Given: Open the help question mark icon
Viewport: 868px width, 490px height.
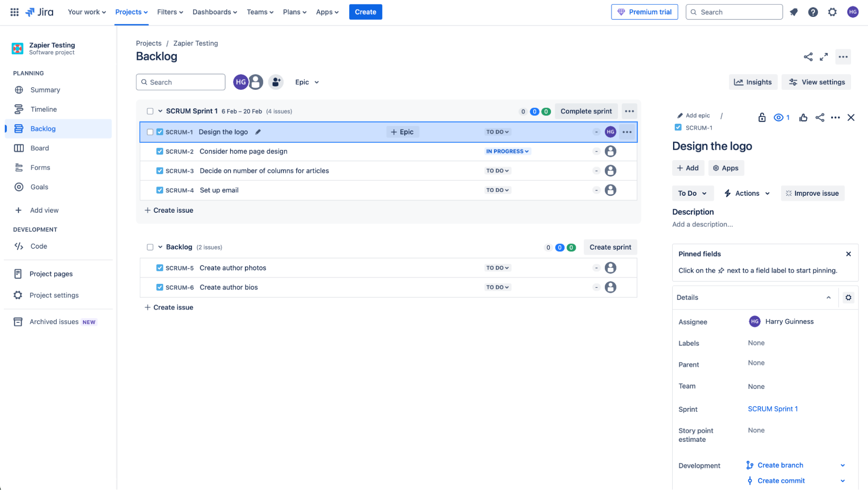Looking at the screenshot, I should click(813, 12).
